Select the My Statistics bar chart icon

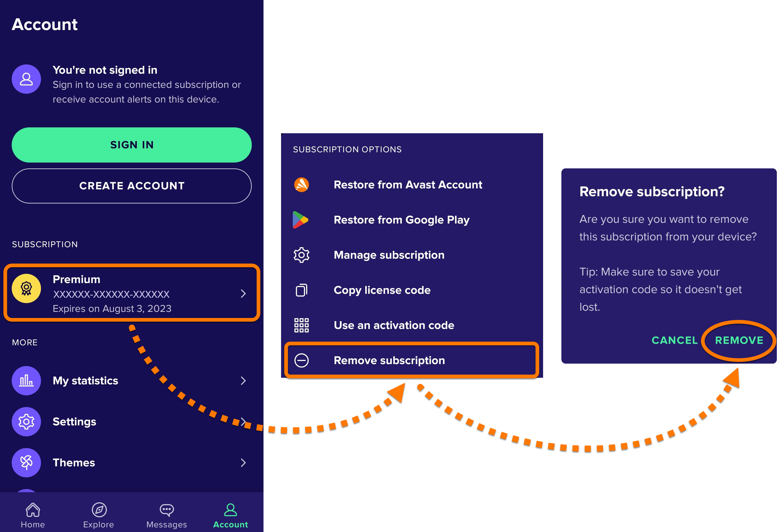click(x=25, y=381)
